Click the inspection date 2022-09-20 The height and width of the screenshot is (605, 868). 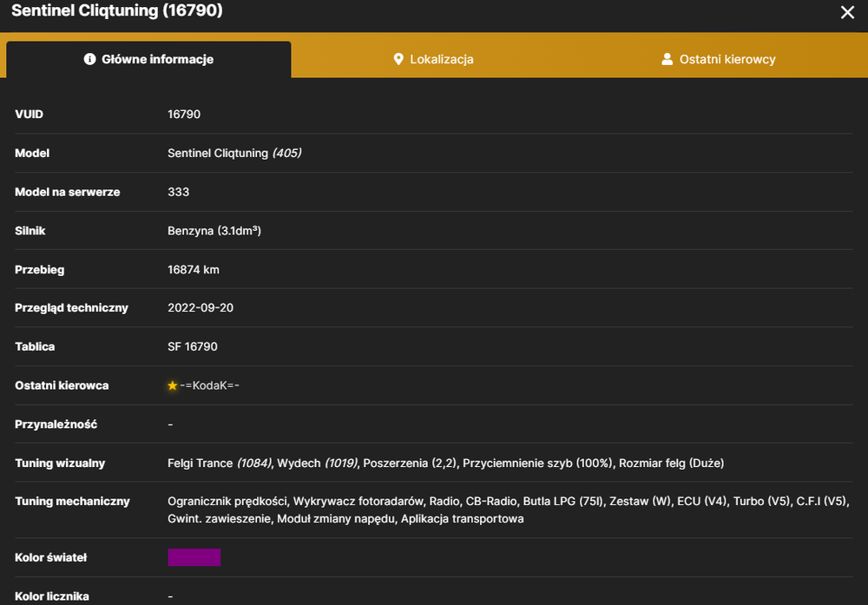[x=201, y=308]
